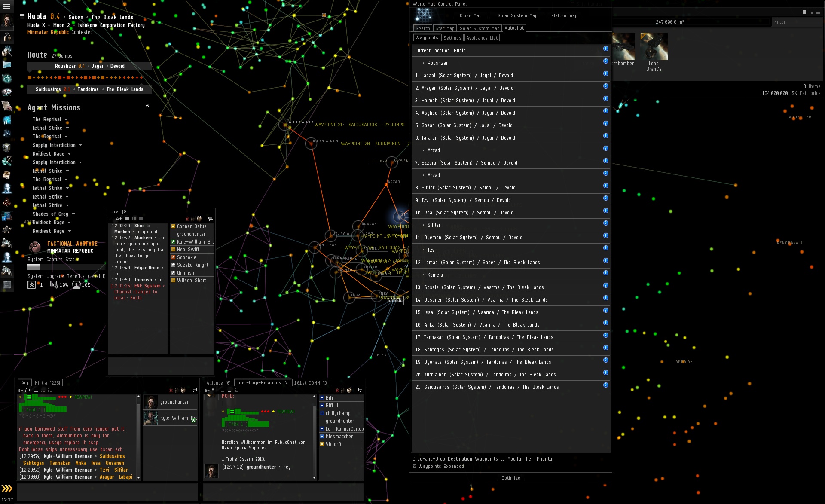Expand the Shades of Grey mission dropdown
Screen dimensions: 825x504
(73, 214)
